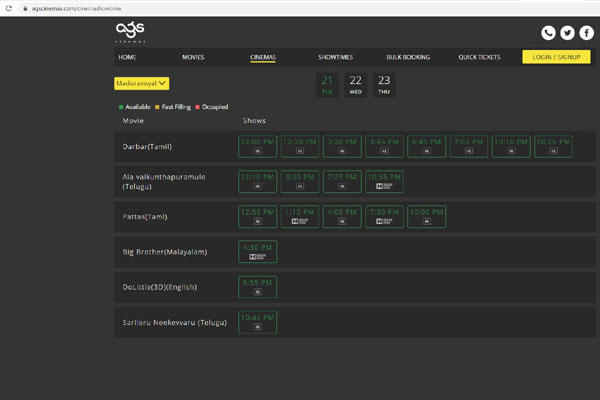Click the agscinemas.com URL field
This screenshot has width=600, height=400.
point(77,8)
